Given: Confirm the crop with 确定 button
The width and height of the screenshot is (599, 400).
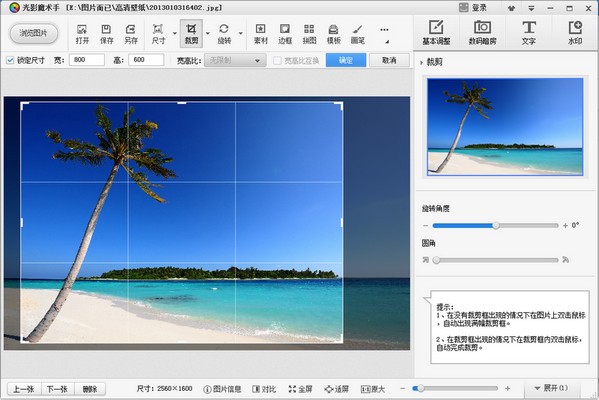Looking at the screenshot, I should coord(346,60).
